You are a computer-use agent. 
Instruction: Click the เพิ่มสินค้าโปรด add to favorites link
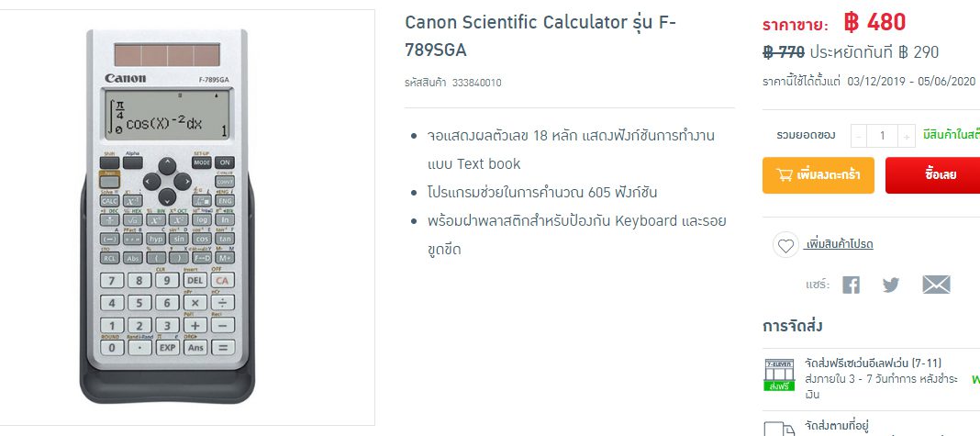[839, 244]
